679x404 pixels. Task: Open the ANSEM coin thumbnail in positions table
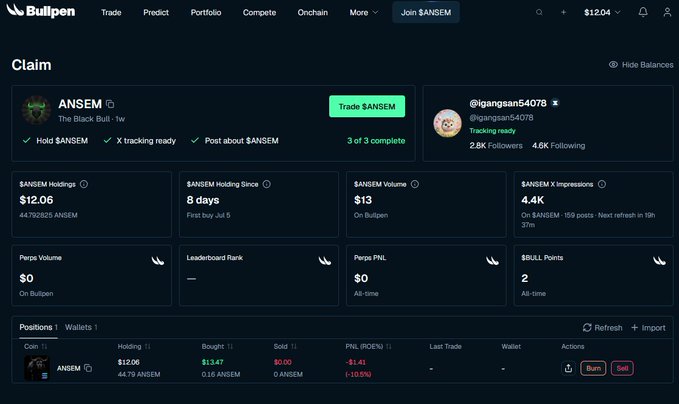tap(37, 368)
